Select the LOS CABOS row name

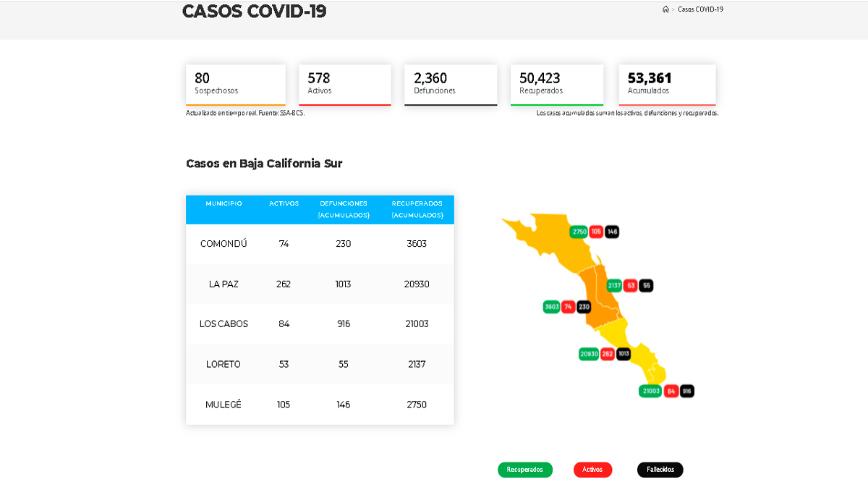click(x=224, y=324)
